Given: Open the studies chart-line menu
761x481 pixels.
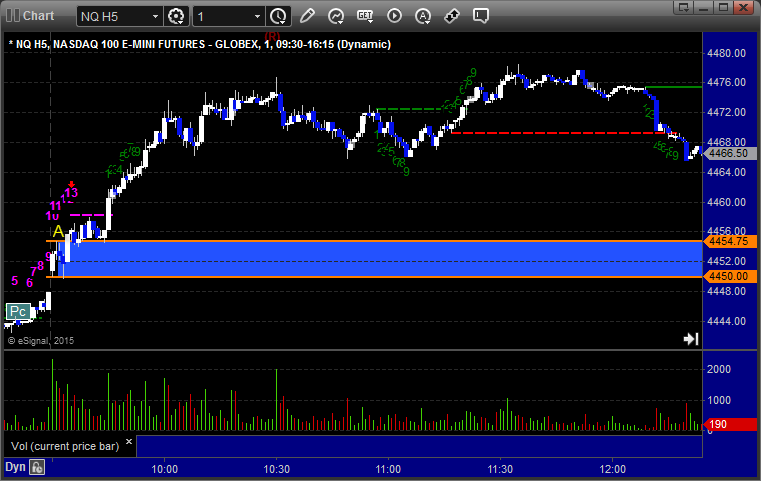Looking at the screenshot, I should 336,16.
